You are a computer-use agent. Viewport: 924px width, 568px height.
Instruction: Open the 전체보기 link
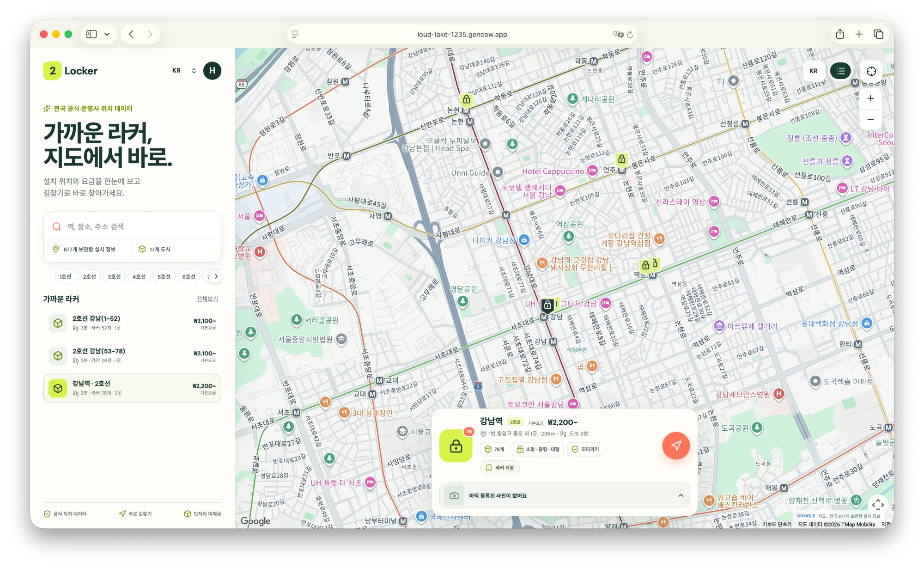click(207, 299)
